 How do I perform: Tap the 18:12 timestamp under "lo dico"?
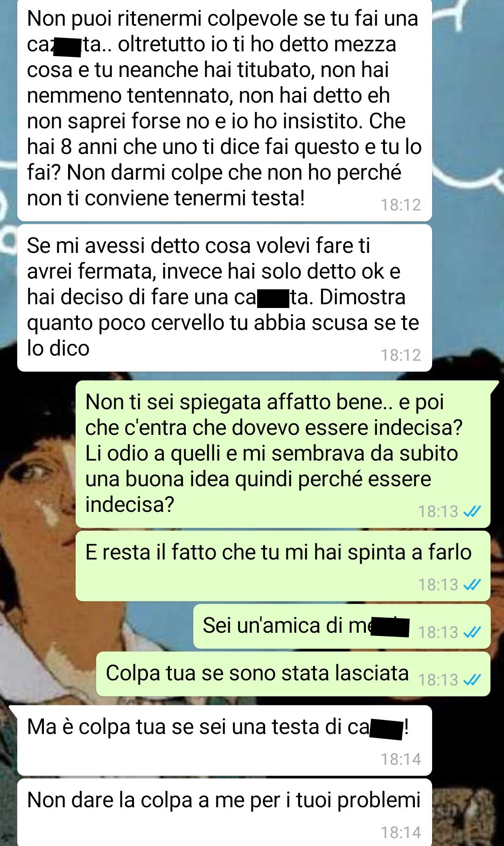point(401,355)
